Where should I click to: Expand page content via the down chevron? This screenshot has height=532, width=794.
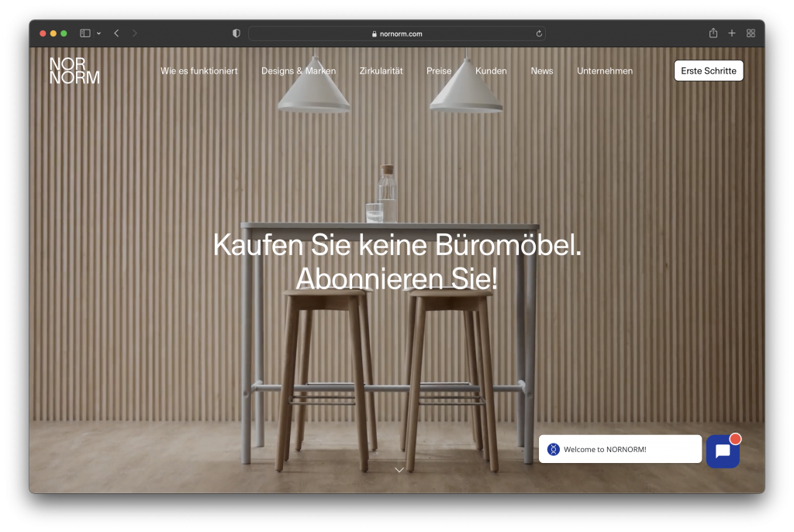(x=399, y=470)
